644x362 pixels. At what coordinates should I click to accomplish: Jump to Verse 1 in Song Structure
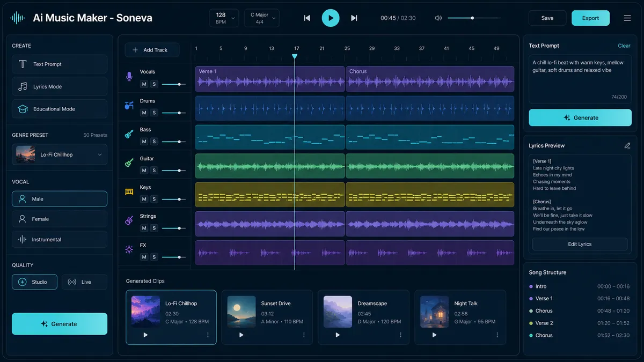tap(579, 299)
